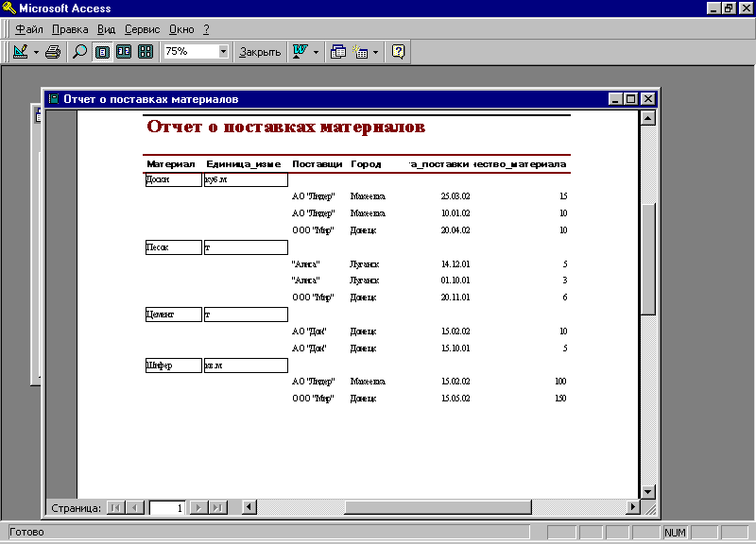Click the report title Отчет о поставках материалов
The height and width of the screenshot is (544, 756).
tap(286, 127)
